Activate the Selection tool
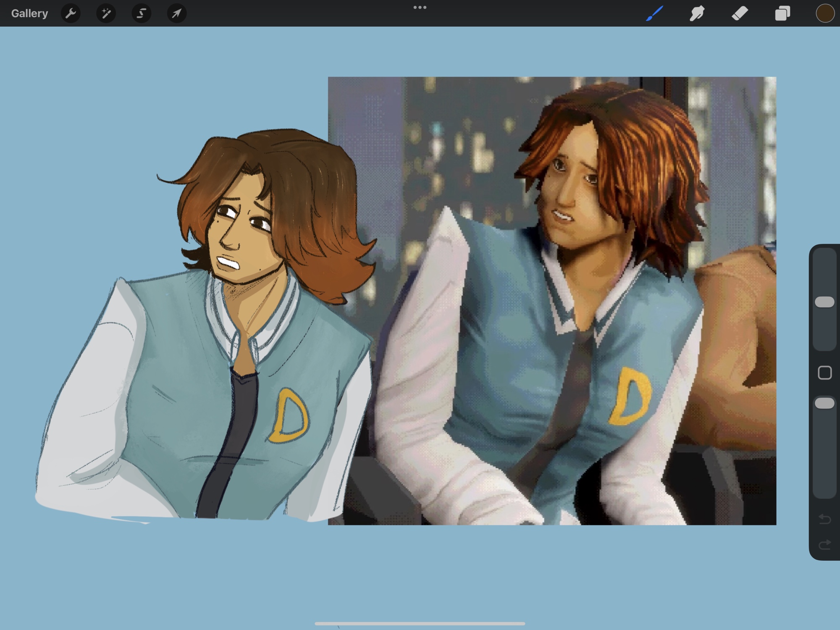 click(141, 13)
